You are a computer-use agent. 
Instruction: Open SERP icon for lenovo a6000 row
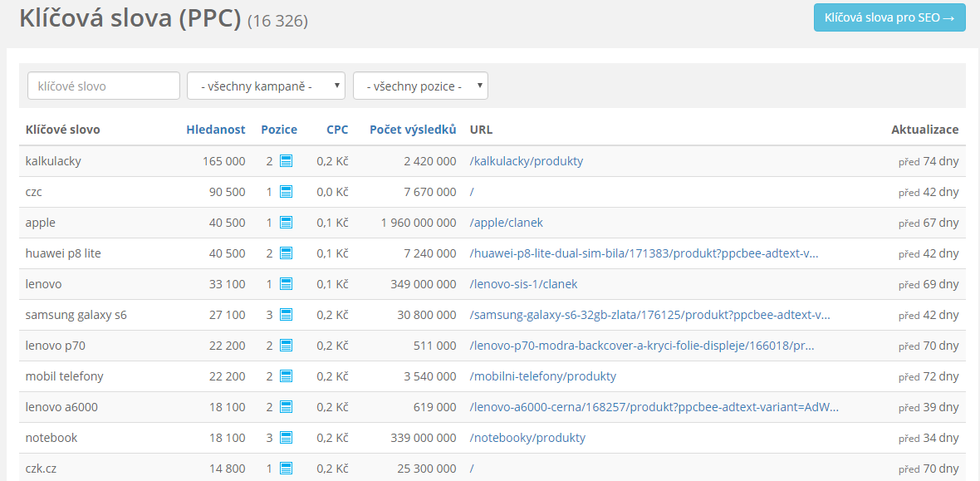coord(286,407)
